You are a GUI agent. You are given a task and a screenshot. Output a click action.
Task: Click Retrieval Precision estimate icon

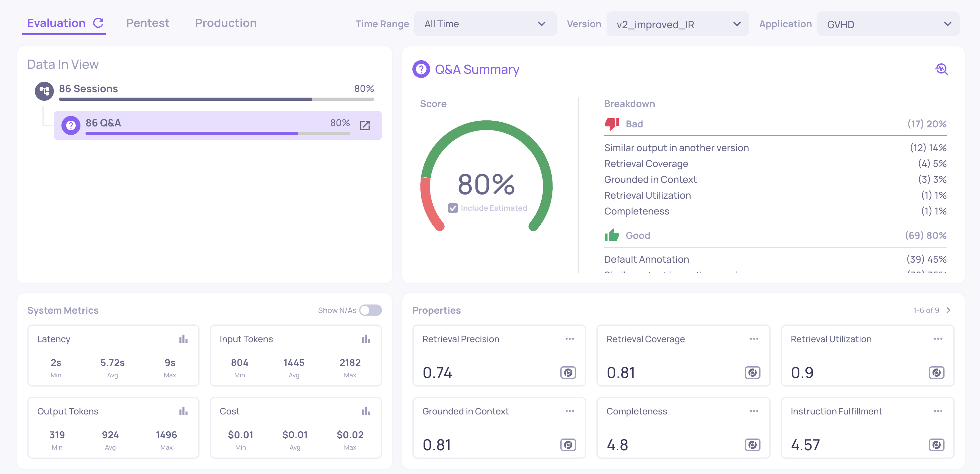[568, 372]
